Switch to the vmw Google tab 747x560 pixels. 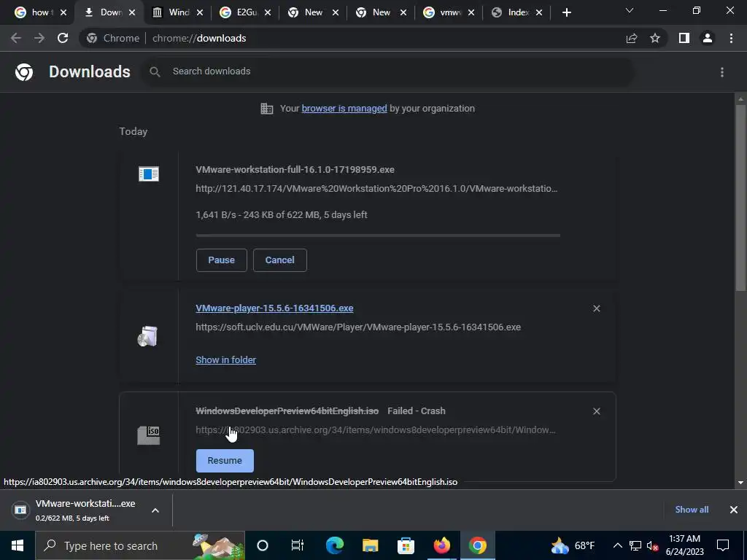point(444,13)
